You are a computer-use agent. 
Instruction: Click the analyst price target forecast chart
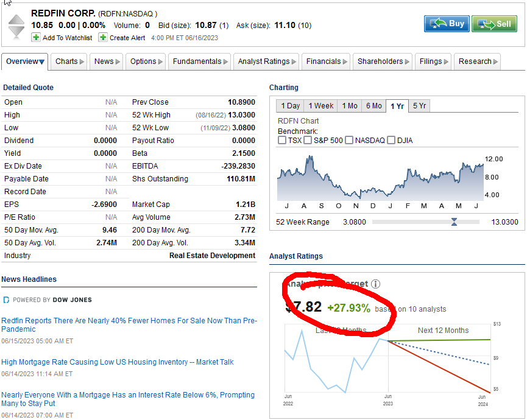click(387, 359)
